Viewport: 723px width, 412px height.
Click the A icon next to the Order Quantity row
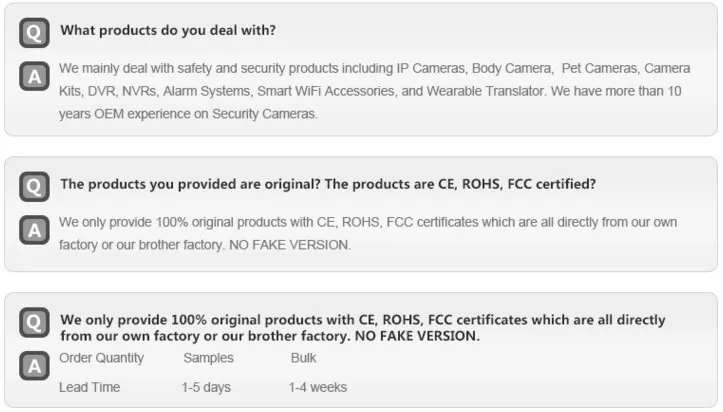pos(34,365)
